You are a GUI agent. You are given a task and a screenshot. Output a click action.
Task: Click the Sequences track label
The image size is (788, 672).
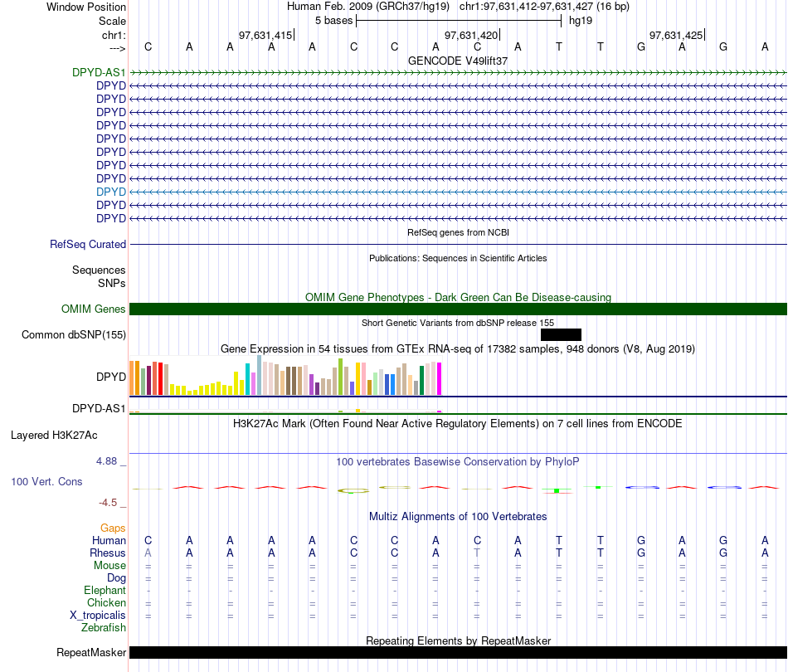tap(99, 270)
